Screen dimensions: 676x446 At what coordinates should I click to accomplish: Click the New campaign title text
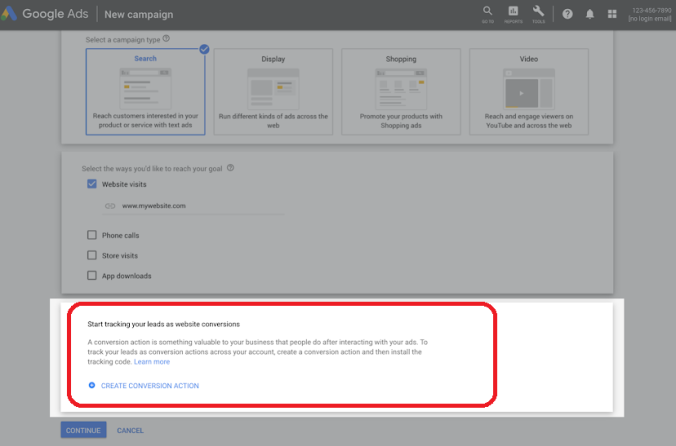139,15
